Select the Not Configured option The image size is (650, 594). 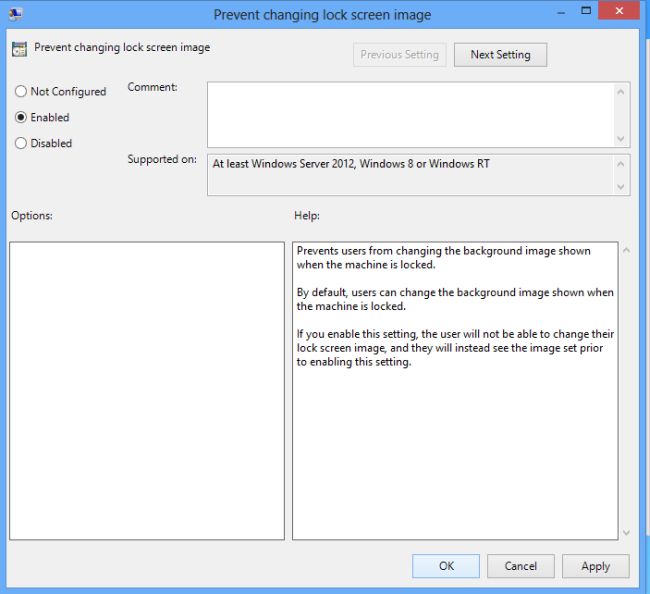[x=21, y=92]
